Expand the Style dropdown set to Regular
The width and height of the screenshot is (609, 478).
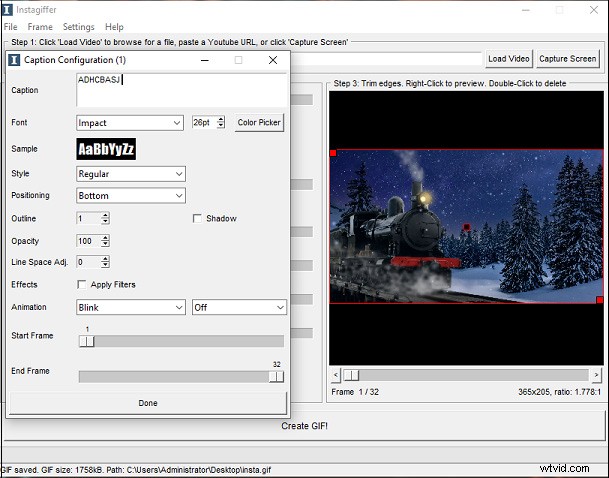coord(130,174)
